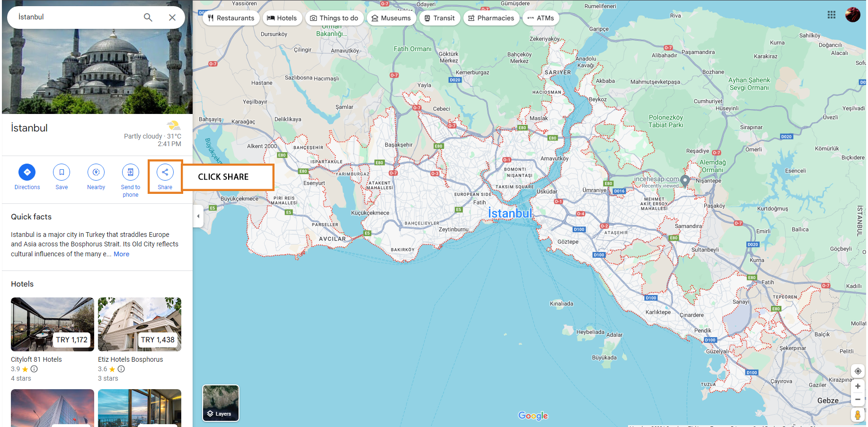The width and height of the screenshot is (868, 427).
Task: Click Cityloft 81 rating info icon
Action: pos(34,369)
